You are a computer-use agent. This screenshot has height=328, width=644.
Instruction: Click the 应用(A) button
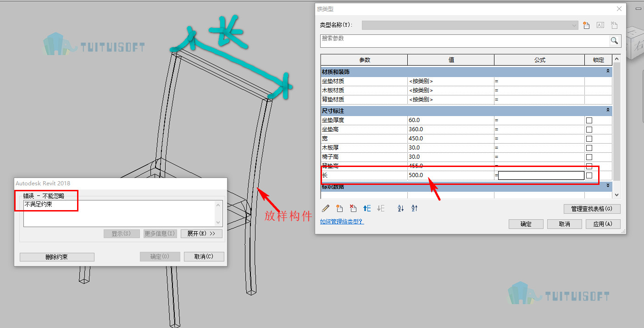[x=603, y=224]
